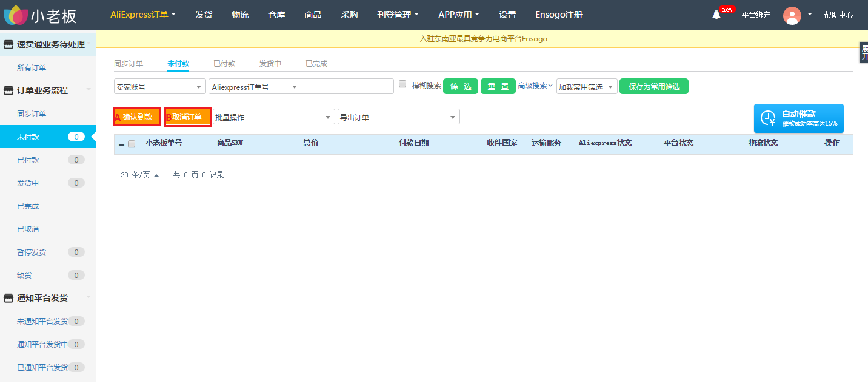This screenshot has height=386, width=868.
Task: Click the 付款日期 column header
Action: coord(413,143)
